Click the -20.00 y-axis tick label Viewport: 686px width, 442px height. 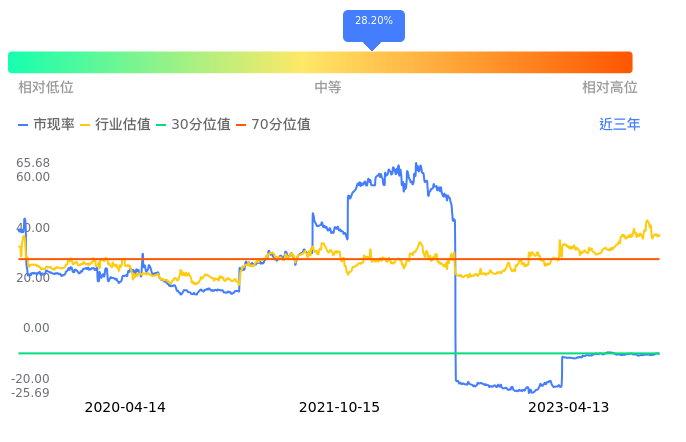tap(32, 379)
